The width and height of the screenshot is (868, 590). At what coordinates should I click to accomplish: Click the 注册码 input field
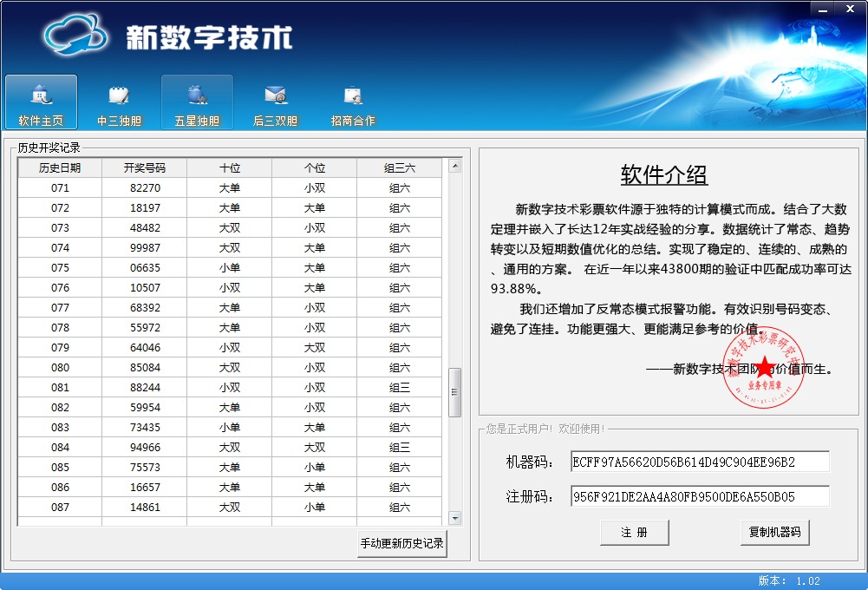coord(700,497)
